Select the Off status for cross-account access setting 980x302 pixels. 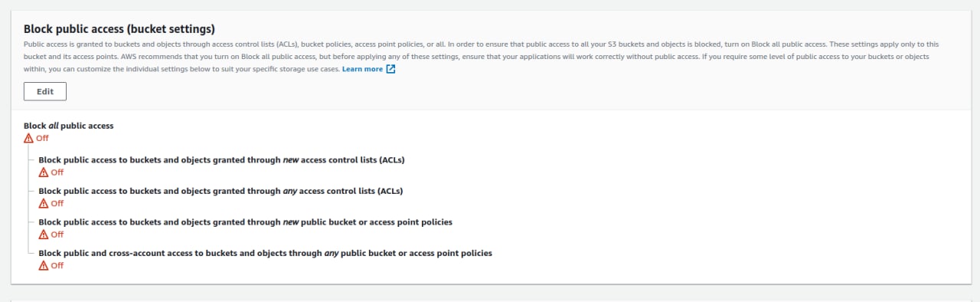click(x=57, y=265)
